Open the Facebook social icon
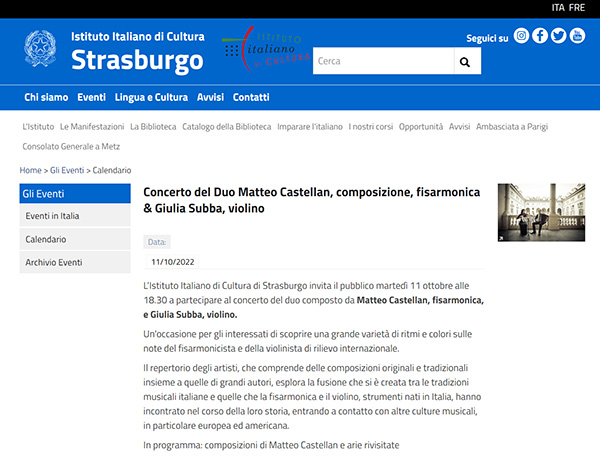Image resolution: width=600 pixels, height=458 pixels. [x=540, y=36]
